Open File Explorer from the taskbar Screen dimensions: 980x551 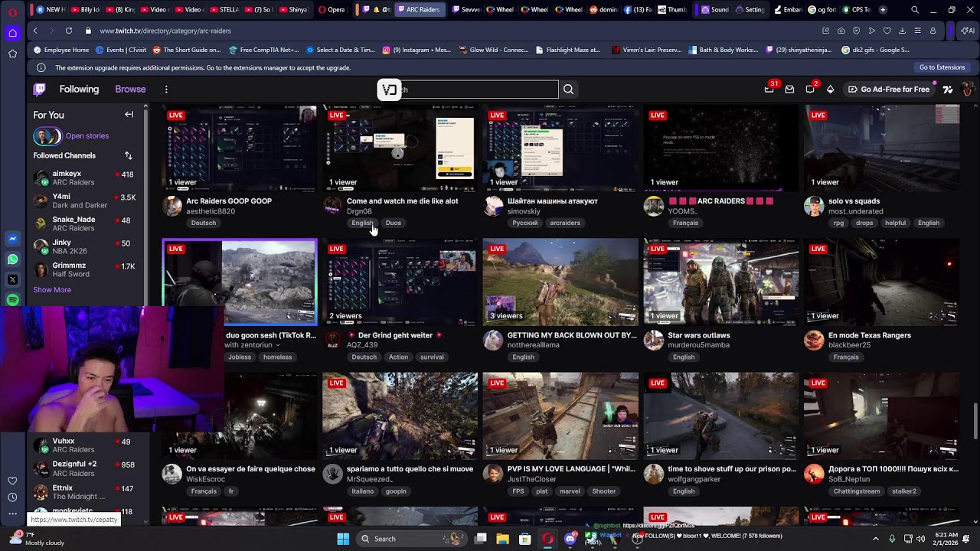click(x=502, y=539)
